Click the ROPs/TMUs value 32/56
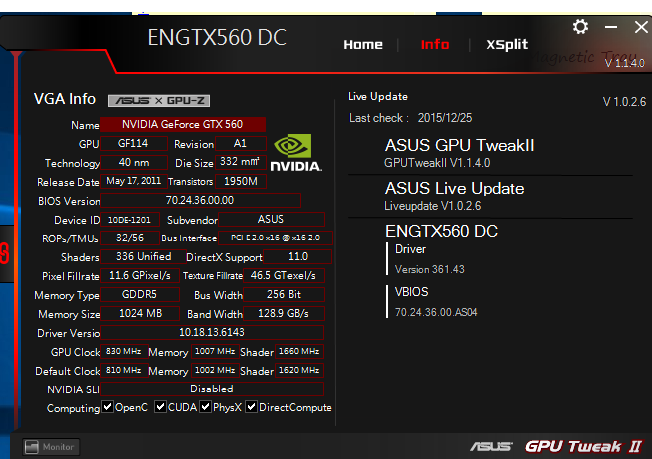The height and width of the screenshot is (459, 652). tap(129, 238)
